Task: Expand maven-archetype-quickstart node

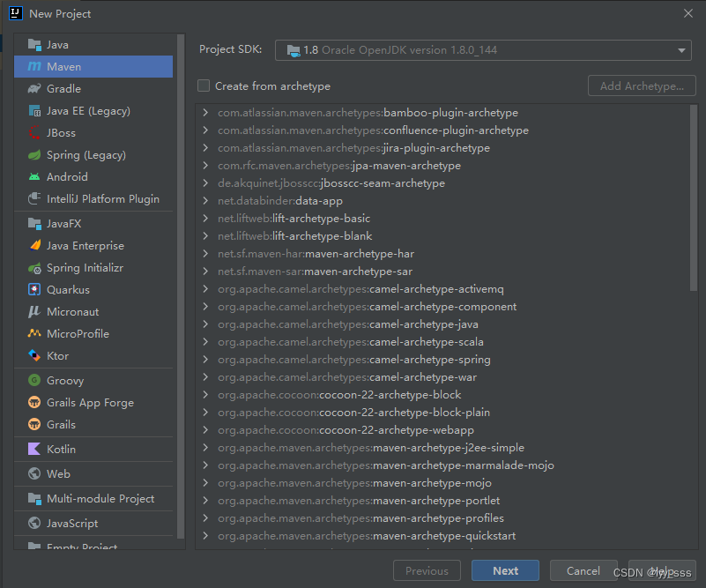Action: tap(205, 536)
